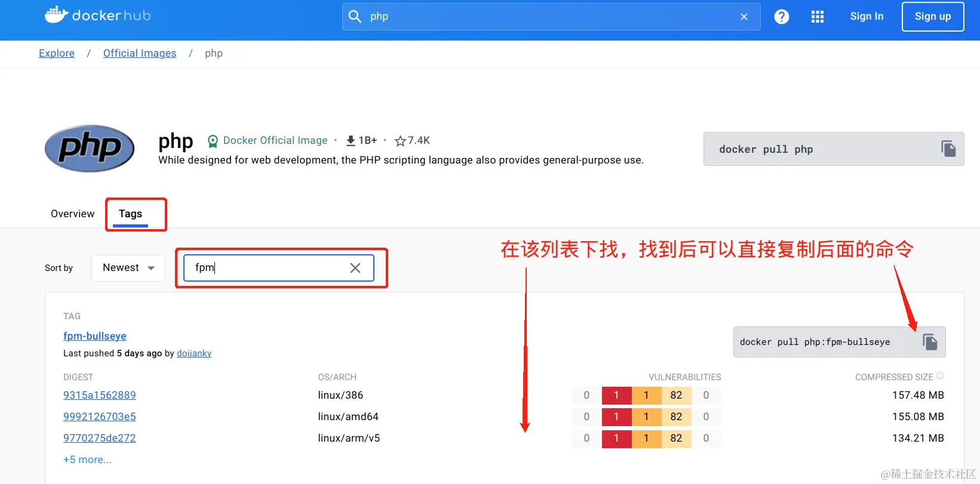Image resolution: width=980 pixels, height=484 pixels.
Task: Click the docker pull php command text
Action: click(766, 149)
